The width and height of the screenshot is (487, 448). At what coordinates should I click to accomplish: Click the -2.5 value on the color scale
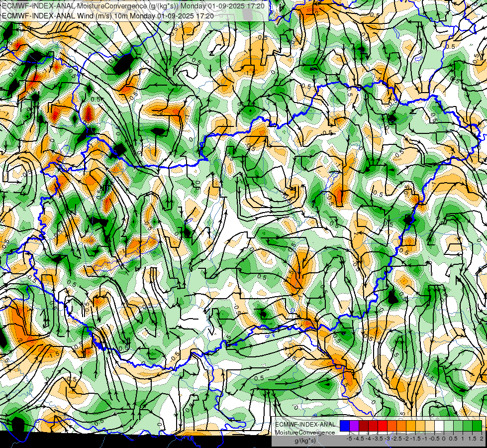(396, 439)
